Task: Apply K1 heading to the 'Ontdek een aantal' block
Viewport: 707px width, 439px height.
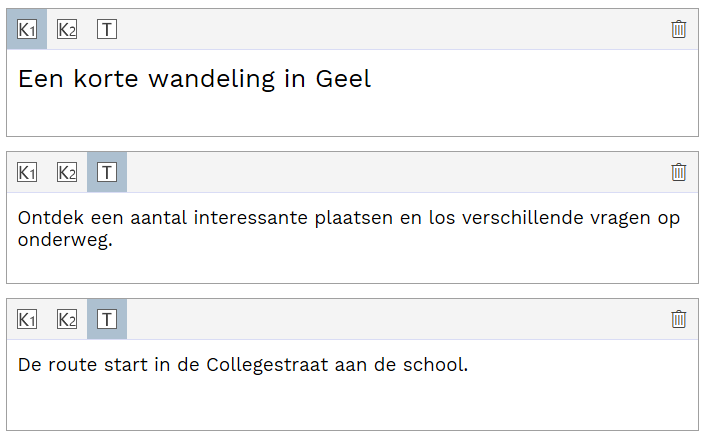Action: [x=27, y=172]
